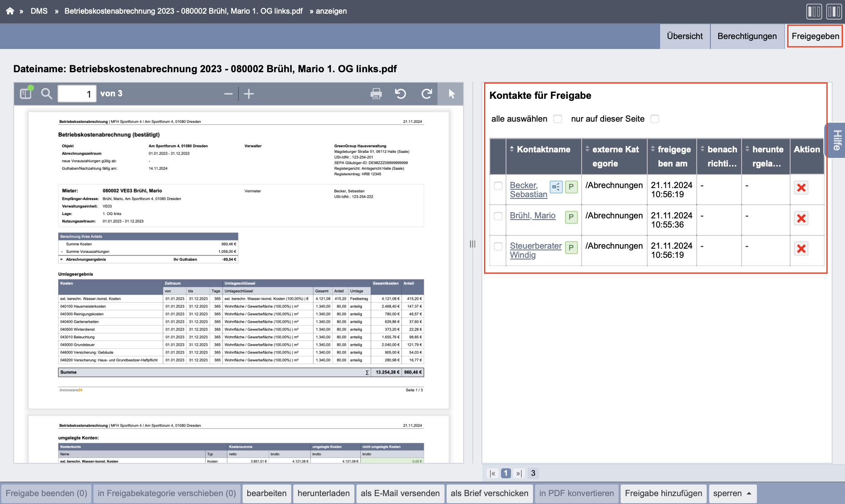This screenshot has height=504, width=845.
Task: Check the 'alle auswählen' checkbox
Action: click(558, 119)
